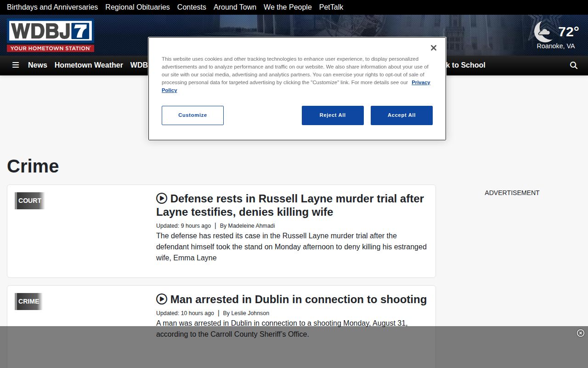Open the hamburger navigation menu
588x368 pixels.
click(16, 65)
